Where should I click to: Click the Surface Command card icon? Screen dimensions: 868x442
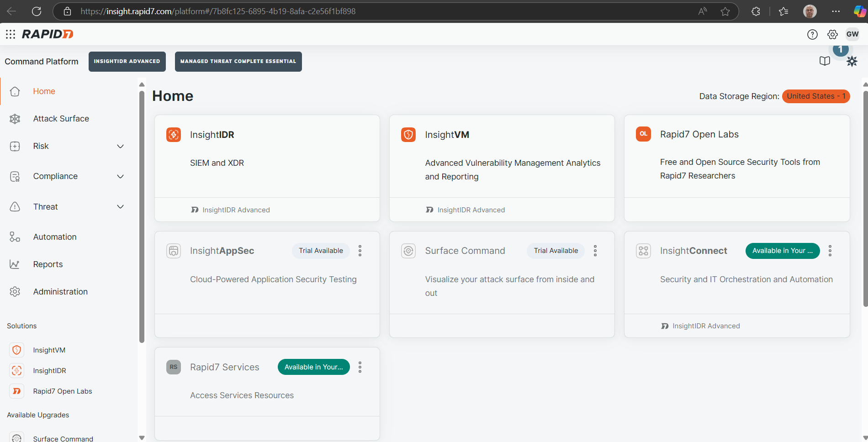click(408, 251)
